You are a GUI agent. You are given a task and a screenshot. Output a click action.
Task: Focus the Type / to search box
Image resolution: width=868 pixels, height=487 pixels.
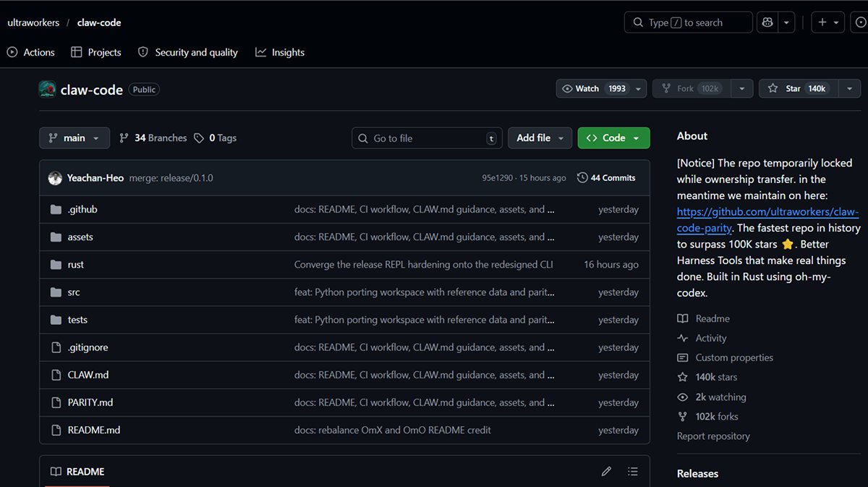pyautogui.click(x=688, y=22)
